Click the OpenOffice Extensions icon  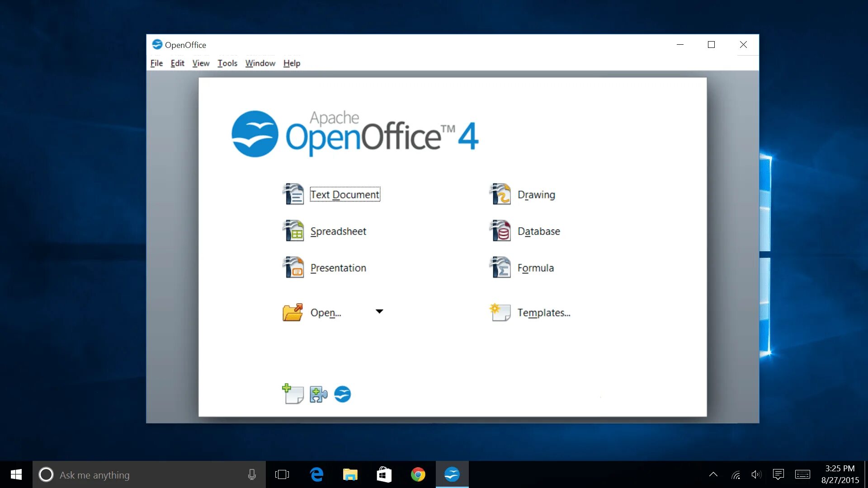pyautogui.click(x=317, y=394)
